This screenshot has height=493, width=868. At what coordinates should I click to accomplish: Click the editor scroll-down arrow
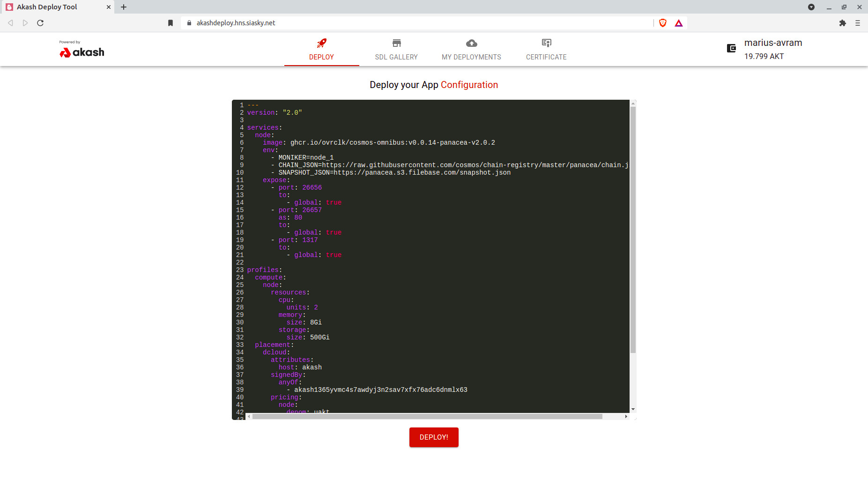(x=633, y=409)
